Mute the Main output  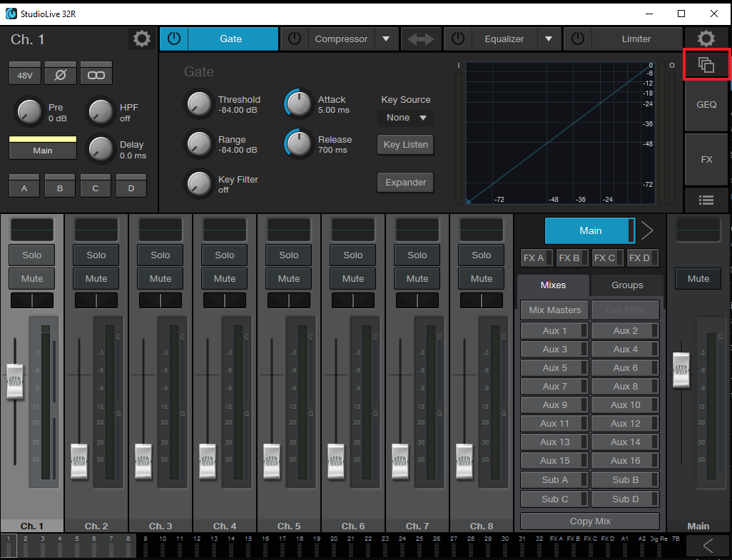[698, 279]
